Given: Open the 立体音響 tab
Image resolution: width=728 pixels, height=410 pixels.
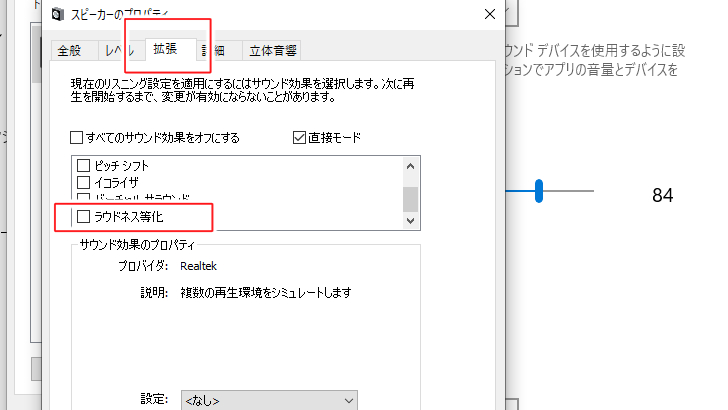Looking at the screenshot, I should (x=273, y=50).
